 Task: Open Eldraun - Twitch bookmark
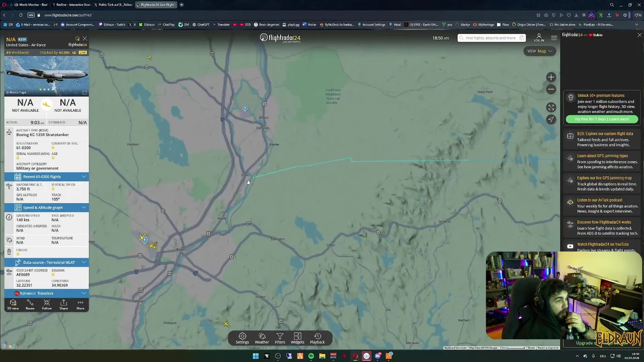(x=112, y=24)
